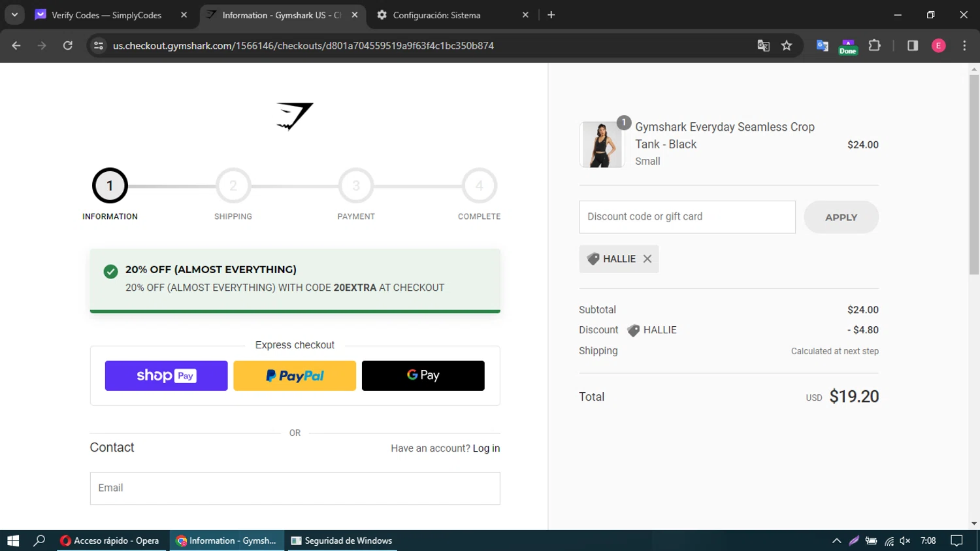Bookmark this page with star icon
The width and height of the screenshot is (980, 551).
pos(787,46)
